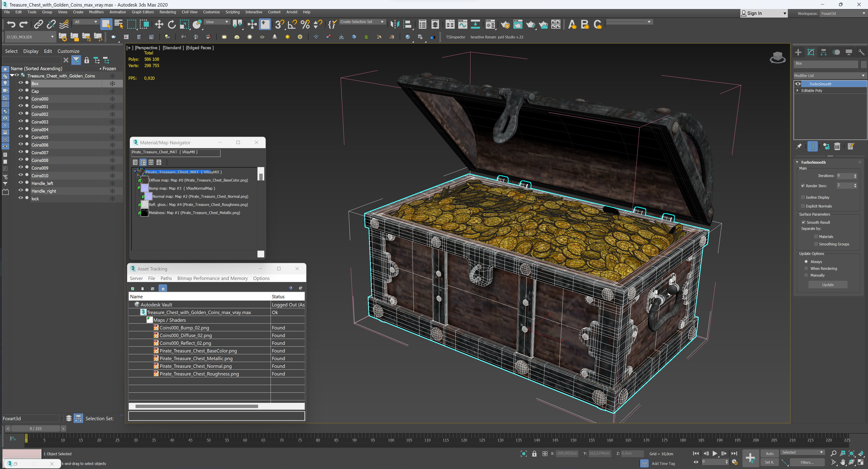Viewport: 868px width, 469px height.
Task: Click the Undo arrow icon
Action: point(11,24)
